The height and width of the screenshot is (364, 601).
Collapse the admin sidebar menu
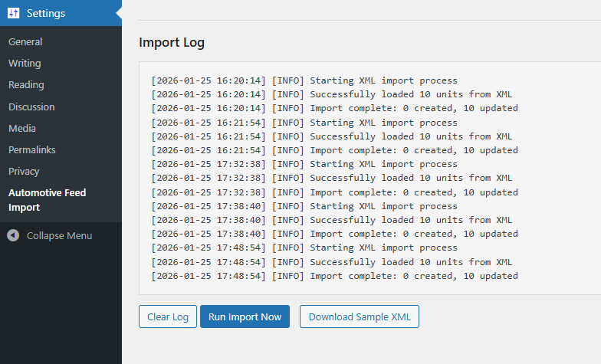pyautogui.click(x=59, y=235)
